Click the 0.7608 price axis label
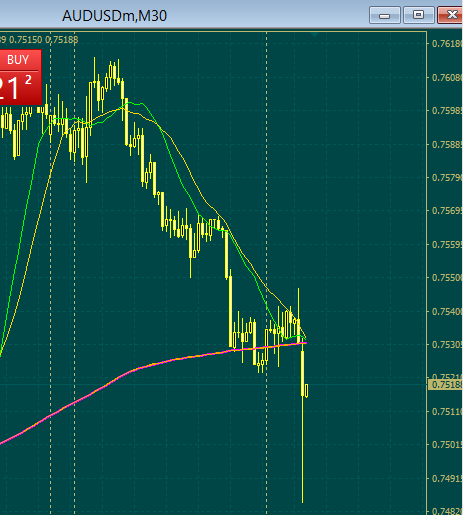This screenshot has height=515, width=463. 447,78
